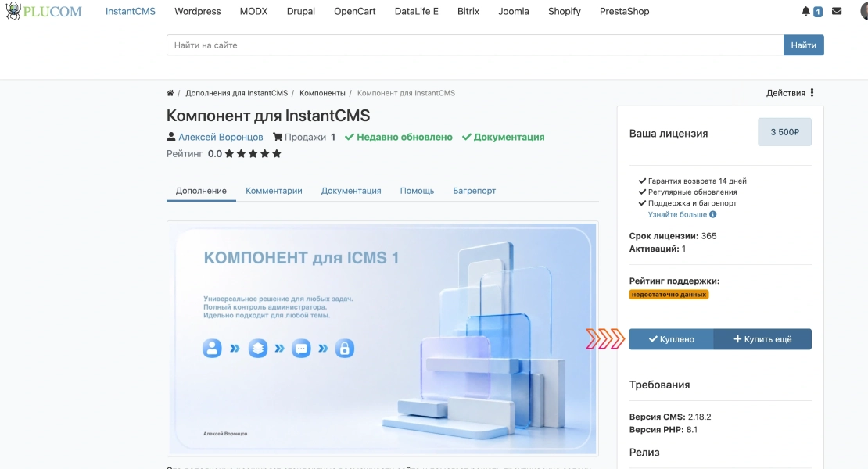This screenshot has width=868, height=469.
Task: Click the Купить ещё button
Action: 762,339
